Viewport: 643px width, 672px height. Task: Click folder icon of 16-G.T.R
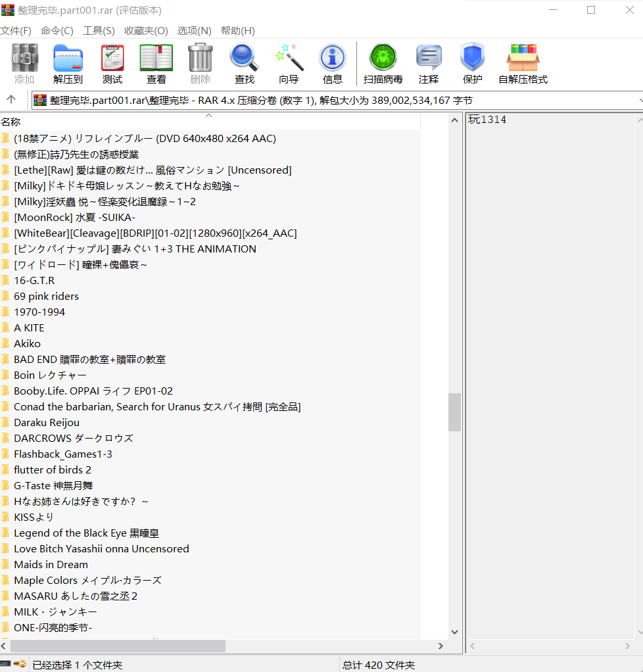coord(5,280)
